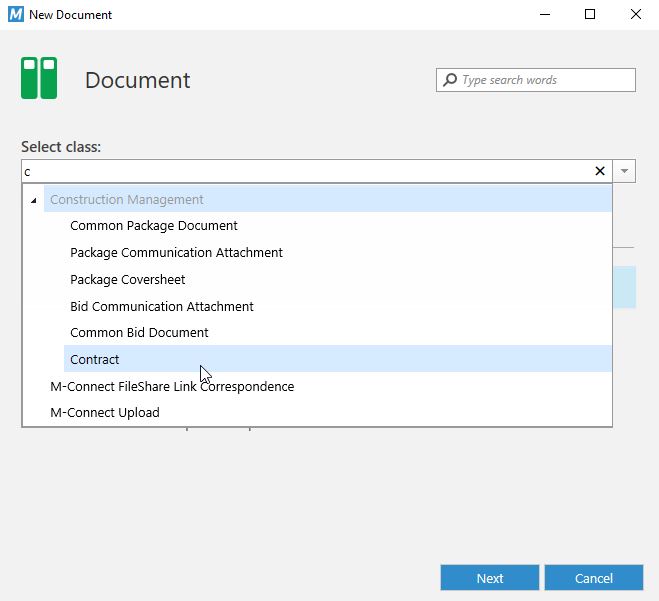Pick Bid Communication Attachment class
659x601 pixels.
(x=337, y=306)
